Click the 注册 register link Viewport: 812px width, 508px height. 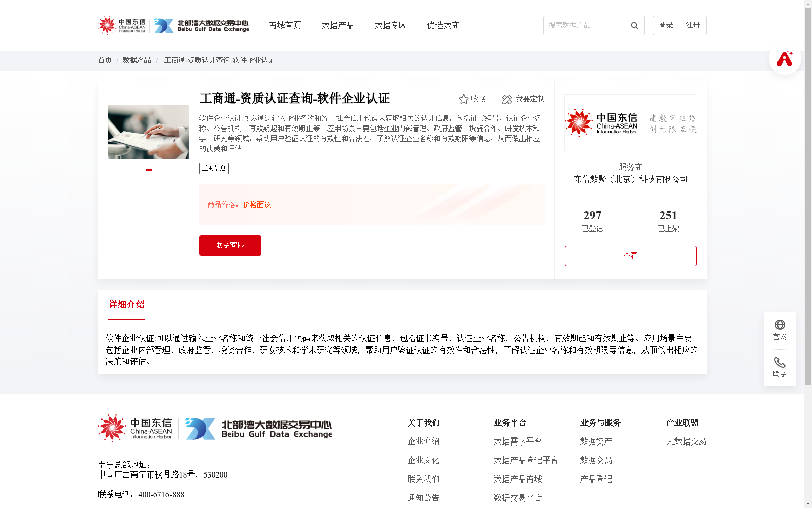point(693,25)
